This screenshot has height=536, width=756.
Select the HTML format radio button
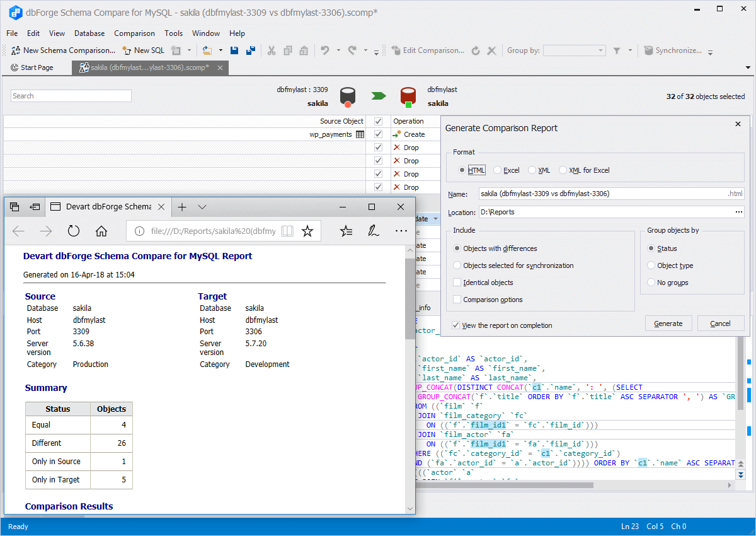[x=462, y=170]
